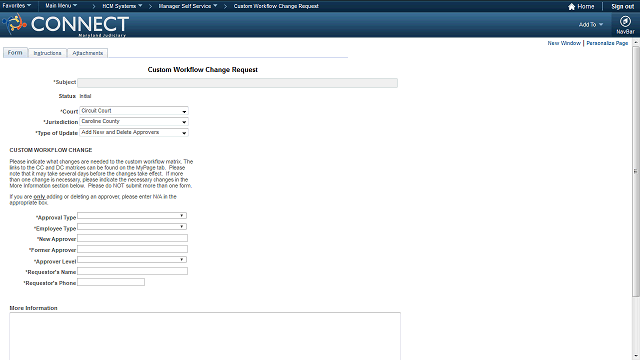Open the Add To dropdown

[x=591, y=24]
